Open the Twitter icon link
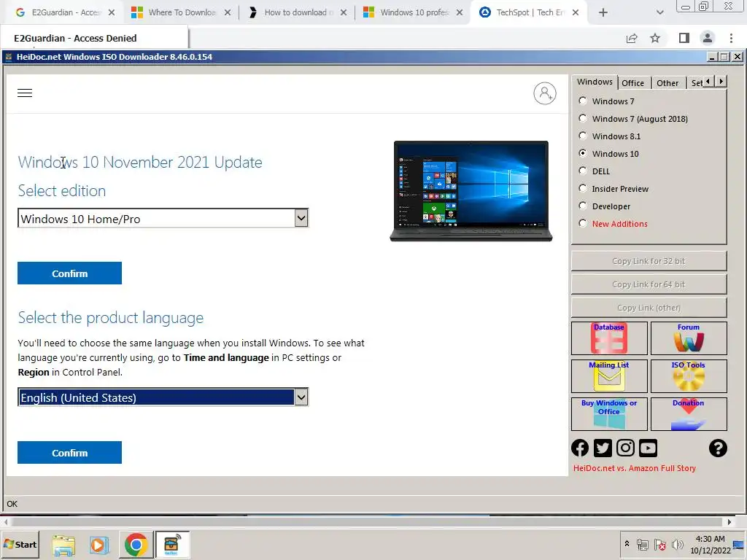 (603, 448)
